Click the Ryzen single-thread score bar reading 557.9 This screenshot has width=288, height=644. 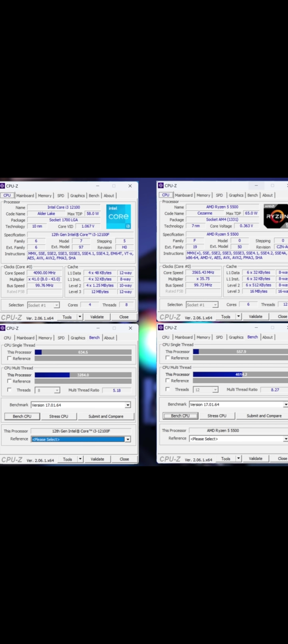click(241, 352)
